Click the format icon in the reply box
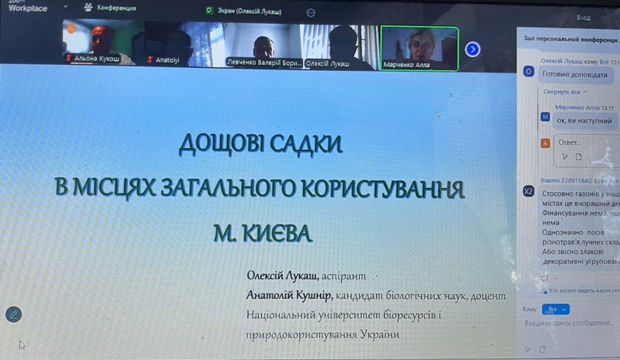 565,157
